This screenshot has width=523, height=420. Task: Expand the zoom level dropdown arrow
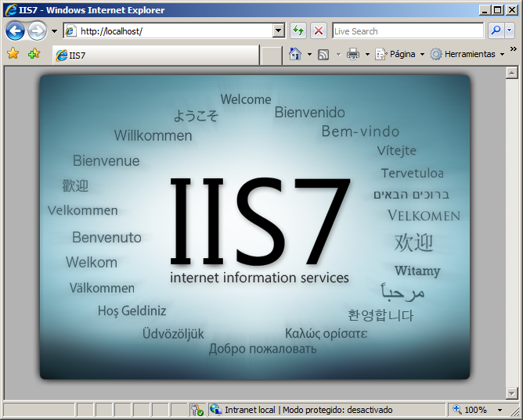click(500, 410)
